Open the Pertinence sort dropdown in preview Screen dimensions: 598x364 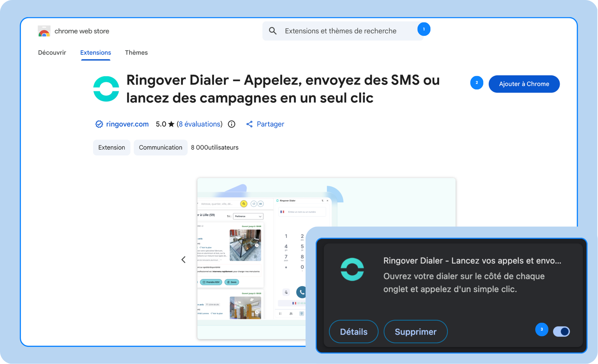pyautogui.click(x=248, y=216)
